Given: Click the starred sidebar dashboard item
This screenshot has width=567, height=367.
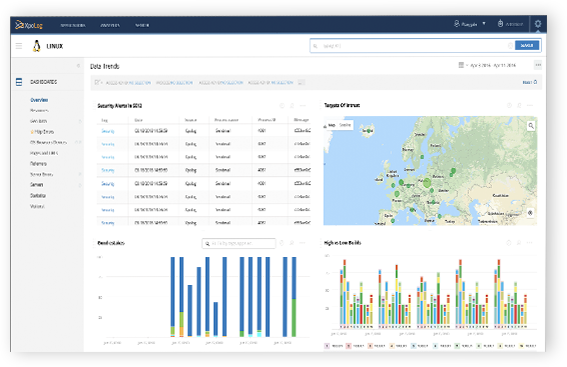Looking at the screenshot, I should tap(42, 132).
